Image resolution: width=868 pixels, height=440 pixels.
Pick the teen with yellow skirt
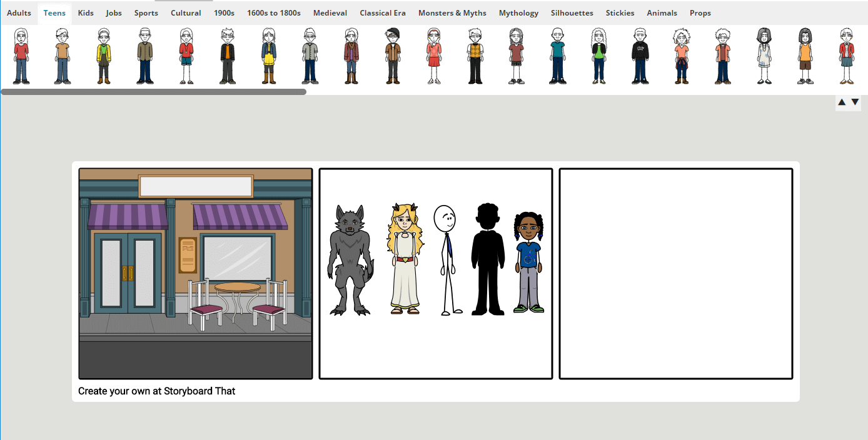point(269,56)
